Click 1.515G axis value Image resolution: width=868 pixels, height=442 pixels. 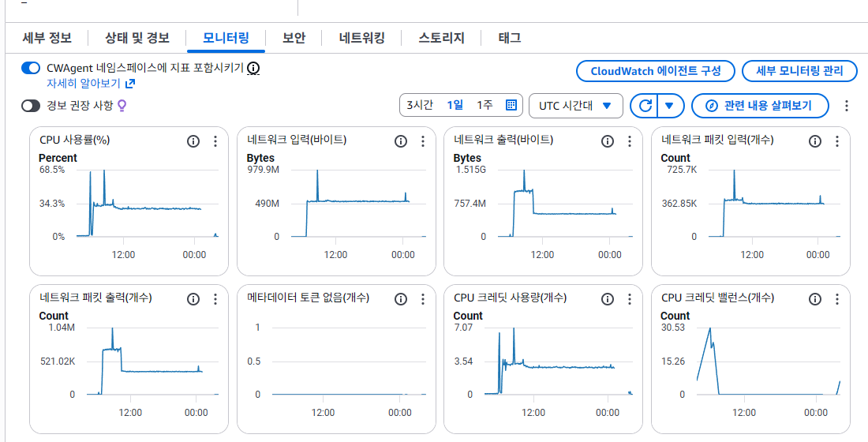[x=470, y=170]
